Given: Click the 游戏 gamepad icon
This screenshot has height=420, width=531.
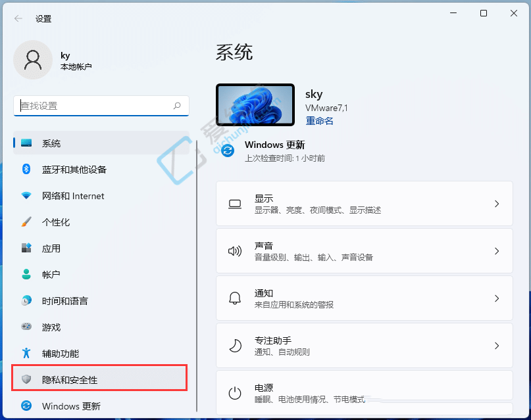Looking at the screenshot, I should click(26, 327).
